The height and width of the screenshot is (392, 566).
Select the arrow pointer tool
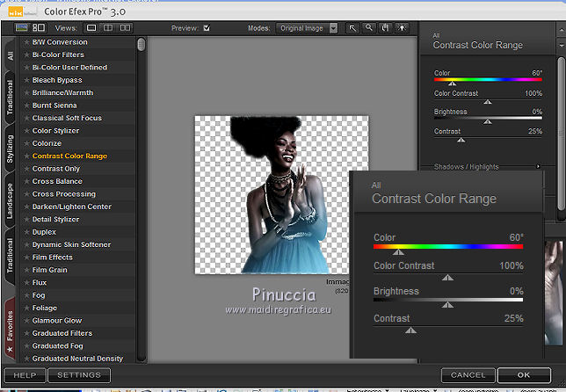click(x=353, y=28)
